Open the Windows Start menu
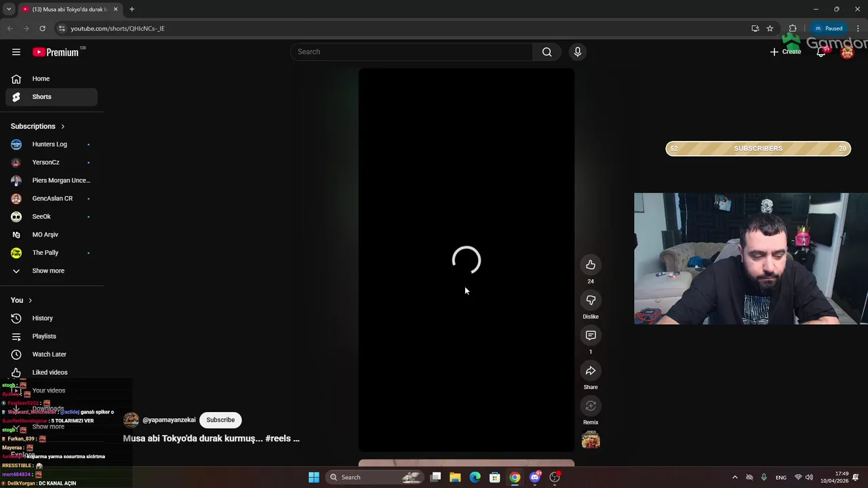Viewport: 868px width, 488px height. pyautogui.click(x=314, y=477)
